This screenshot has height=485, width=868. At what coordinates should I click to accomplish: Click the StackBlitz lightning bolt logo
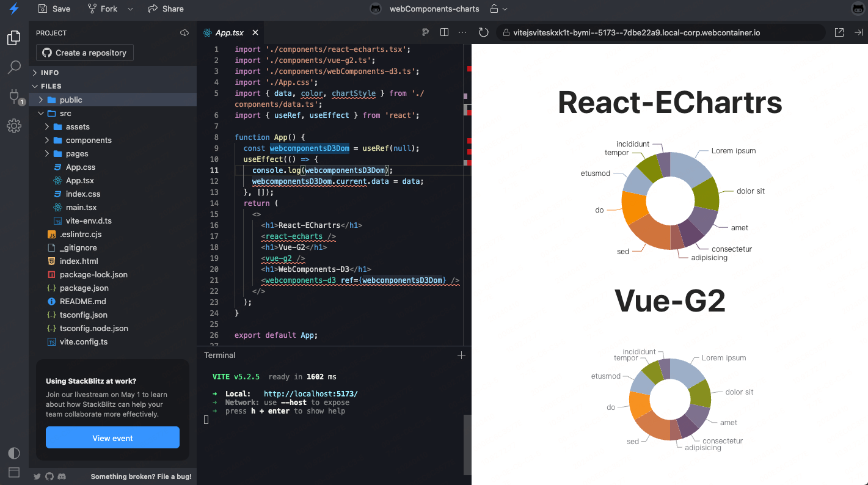click(14, 9)
